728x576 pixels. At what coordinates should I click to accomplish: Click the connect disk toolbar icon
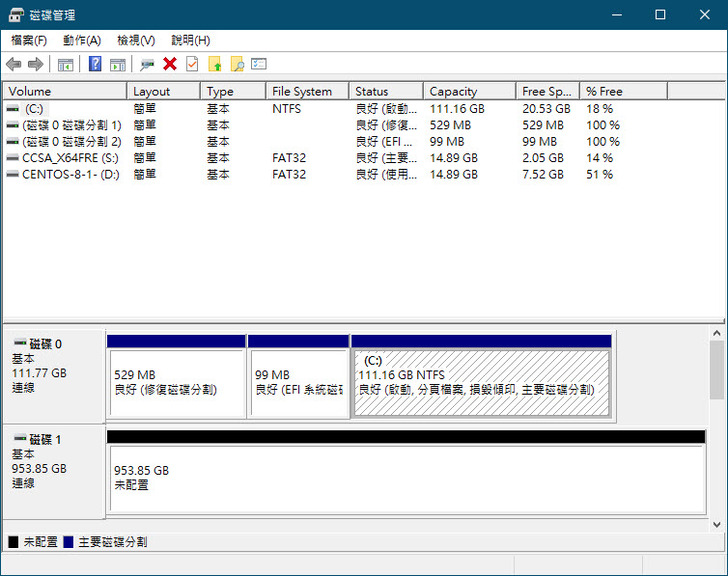[147, 64]
